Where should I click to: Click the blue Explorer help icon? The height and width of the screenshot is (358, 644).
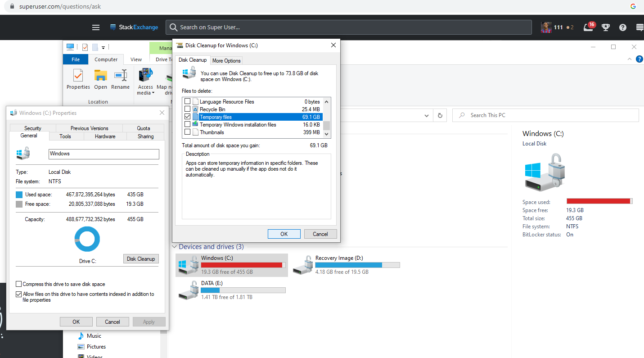click(x=639, y=59)
